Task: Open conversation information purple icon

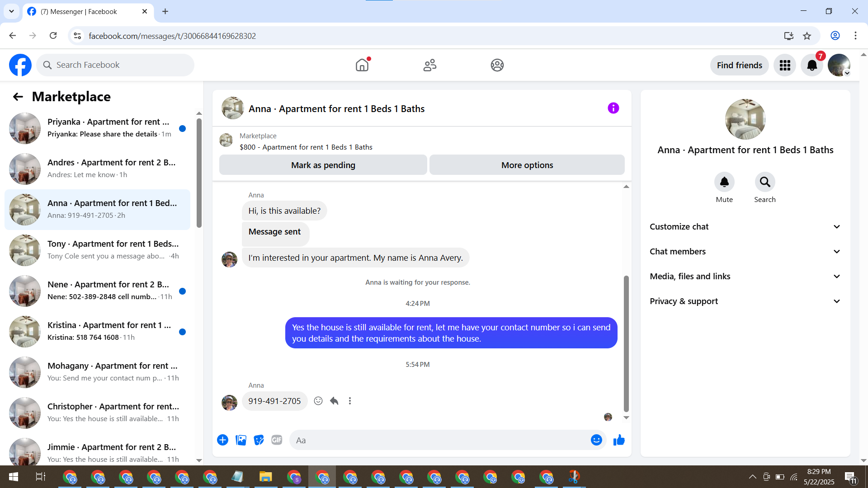Action: (x=613, y=108)
